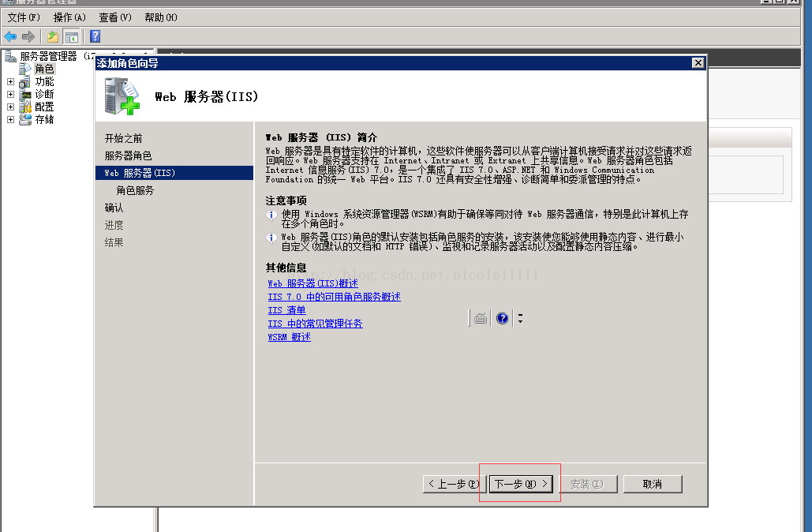
Task: Go to 角色服务 wizard step
Action: pos(135,191)
